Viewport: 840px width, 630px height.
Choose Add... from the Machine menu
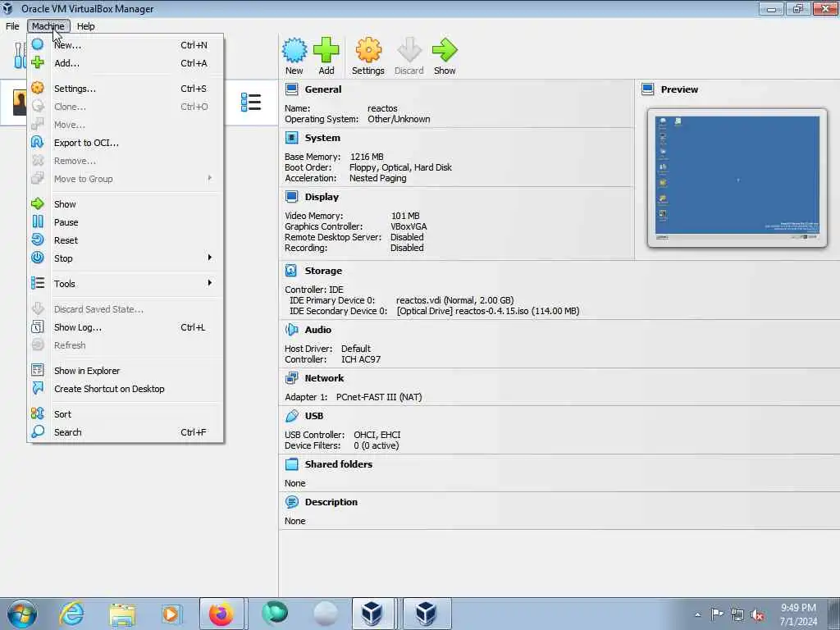126,63
